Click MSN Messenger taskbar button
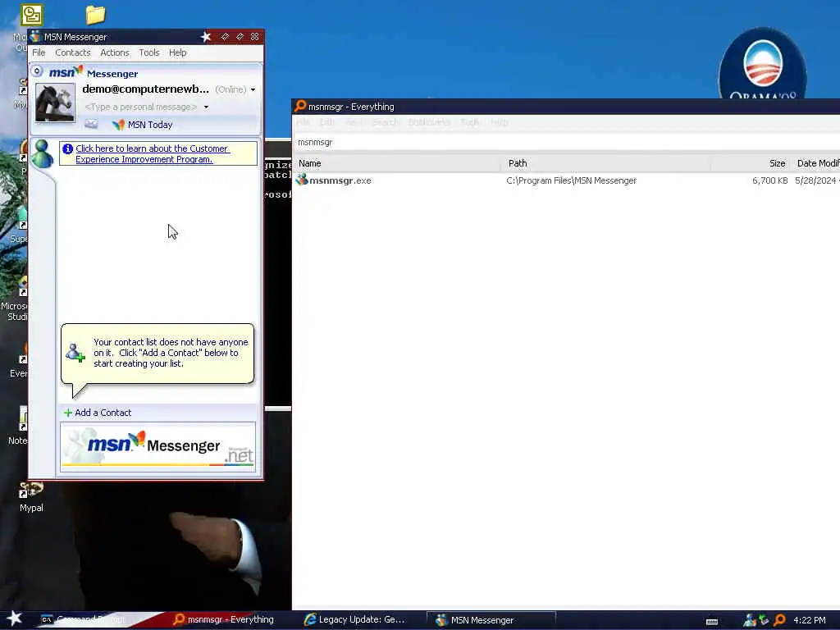840x630 pixels. coord(491,620)
